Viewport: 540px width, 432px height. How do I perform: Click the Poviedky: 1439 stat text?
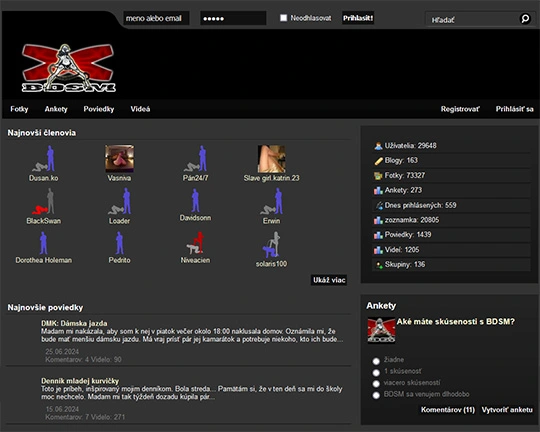[408, 235]
